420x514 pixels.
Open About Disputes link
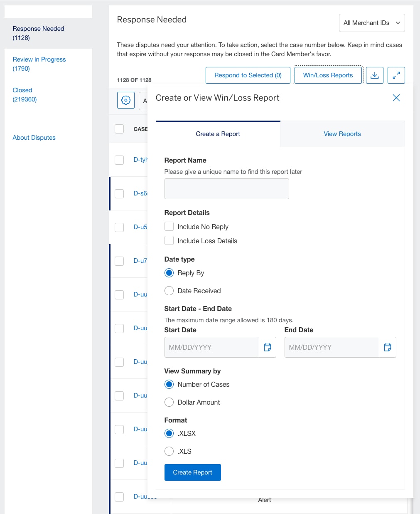[34, 138]
